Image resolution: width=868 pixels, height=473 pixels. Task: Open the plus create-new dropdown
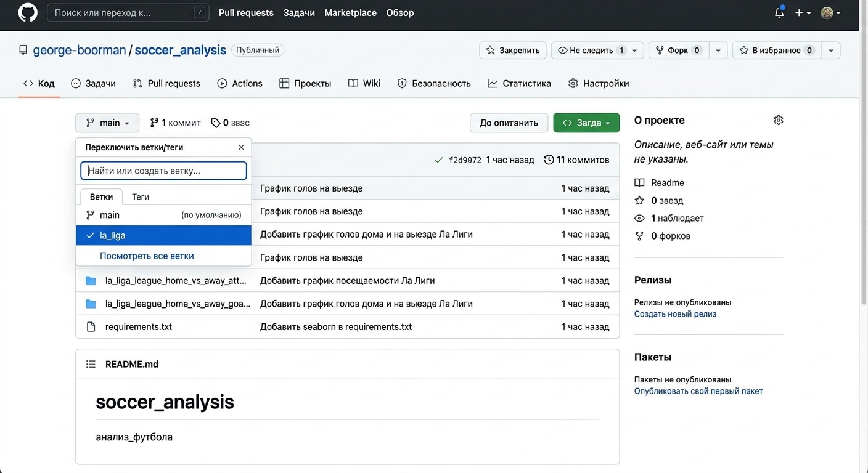click(803, 13)
